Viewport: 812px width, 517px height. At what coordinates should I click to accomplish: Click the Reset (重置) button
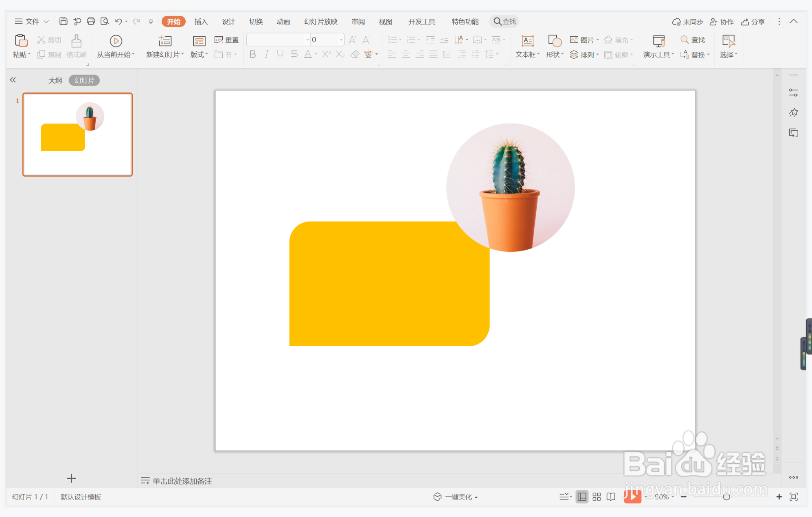pyautogui.click(x=227, y=40)
